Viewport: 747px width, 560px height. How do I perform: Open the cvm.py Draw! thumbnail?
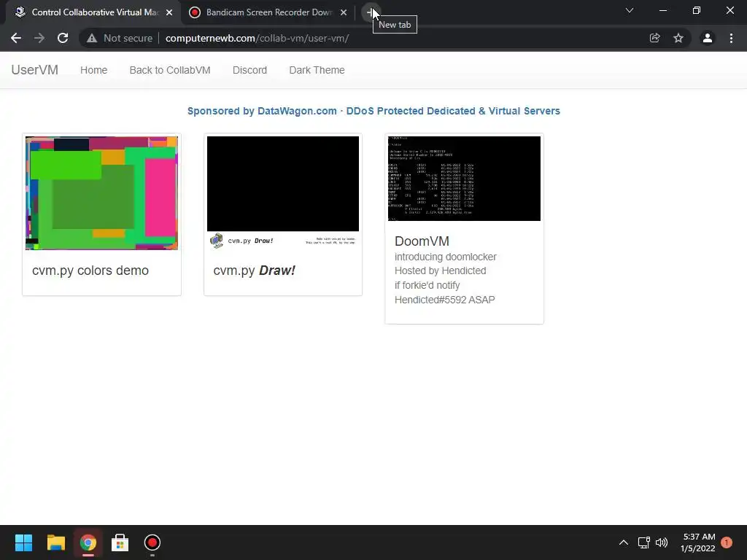(283, 192)
